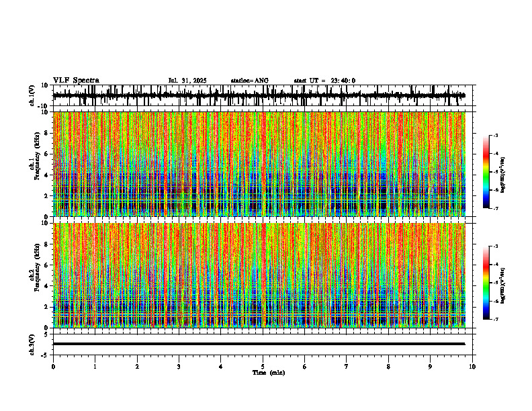
Task: Select the date text "Jul 31, 2025"
Action: pos(187,81)
